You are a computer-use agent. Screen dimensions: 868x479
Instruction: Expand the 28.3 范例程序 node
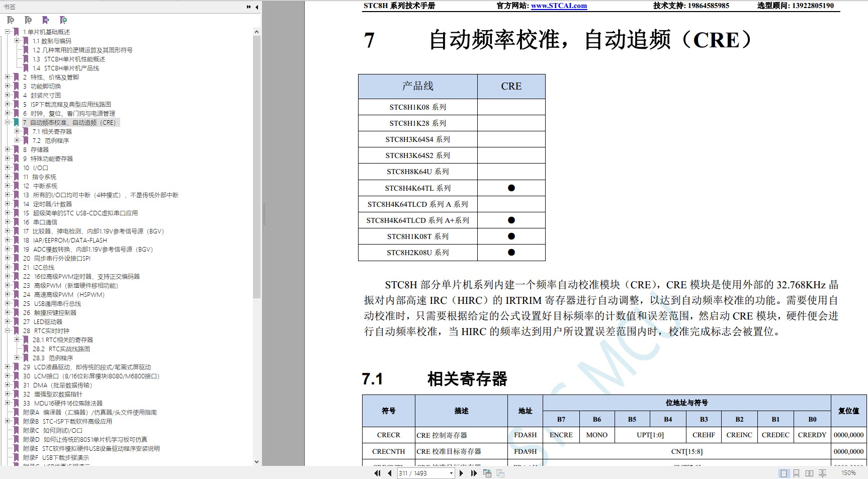point(17,358)
